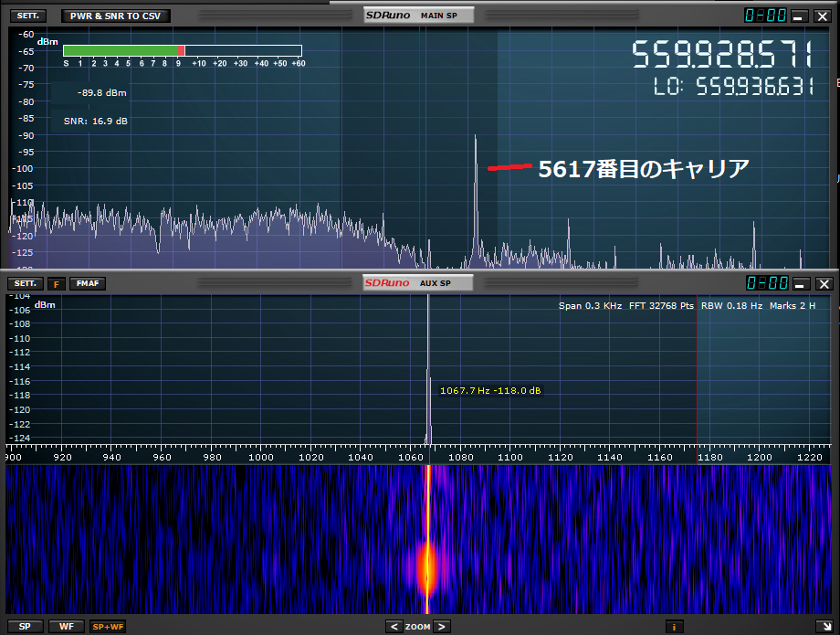Screen dimensions: 840x635
Task: Click the S-meter signal strength bar
Action: [x=182, y=50]
